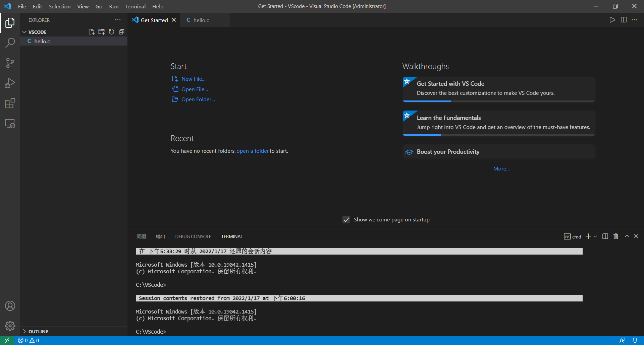
Task: Kill the active terminal with trash icon
Action: (615, 236)
